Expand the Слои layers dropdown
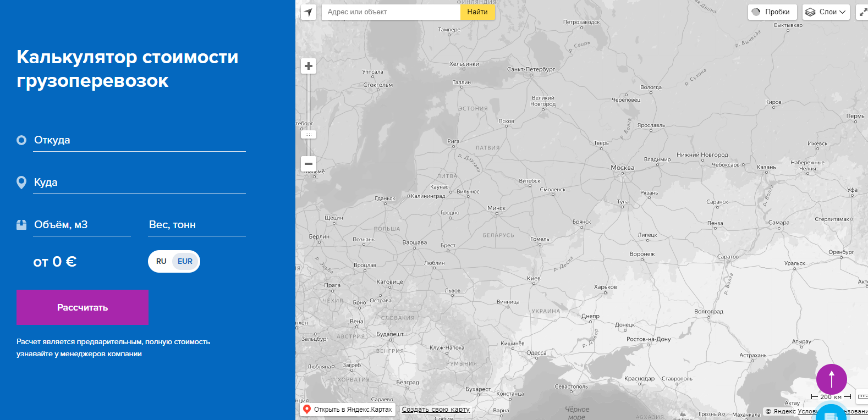Viewport: 868px width, 420px height. pos(825,12)
